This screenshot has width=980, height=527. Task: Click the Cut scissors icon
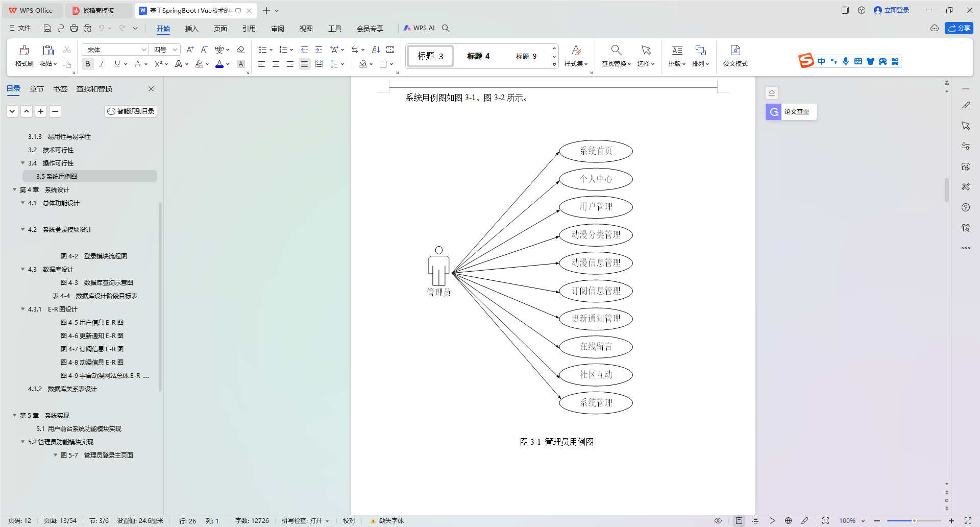[x=66, y=50]
